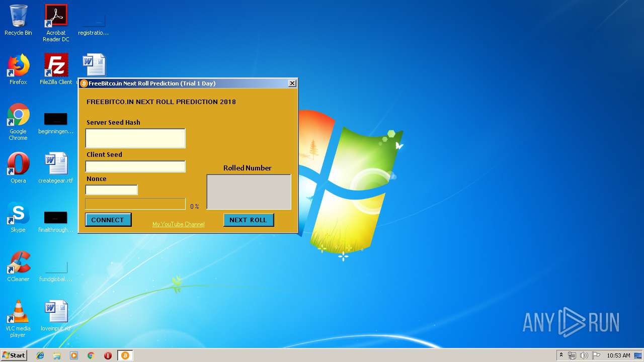The image size is (644, 362).
Task: Open the Recycle Bin desktop icon
Action: [18, 20]
